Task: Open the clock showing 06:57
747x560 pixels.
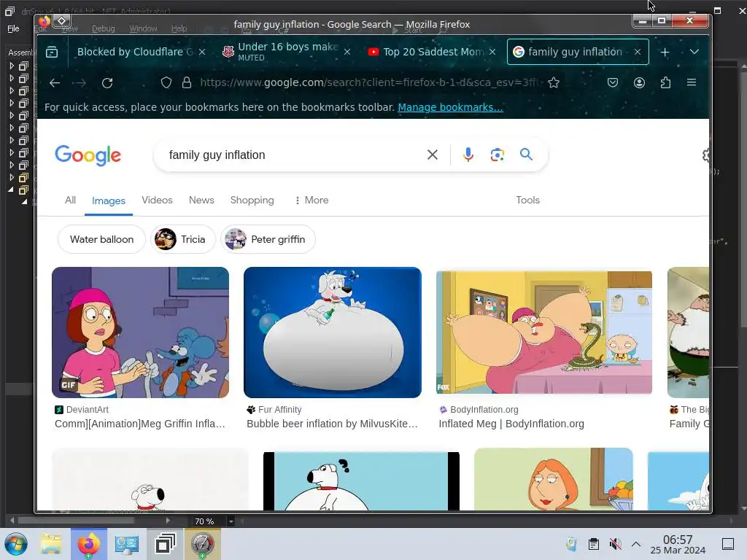Action: [x=678, y=544]
